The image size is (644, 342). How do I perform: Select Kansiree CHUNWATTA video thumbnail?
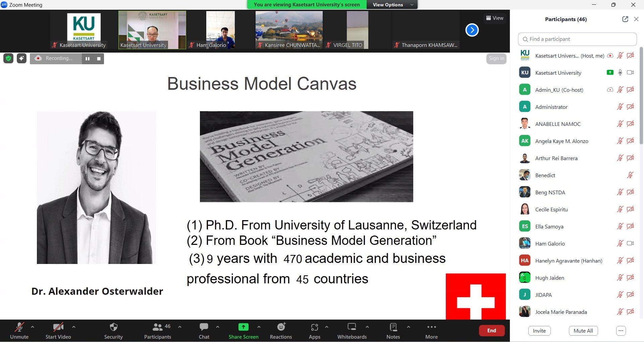point(289,30)
